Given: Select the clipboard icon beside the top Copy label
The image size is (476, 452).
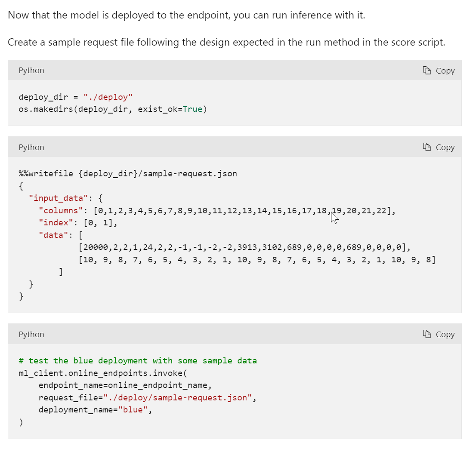Looking at the screenshot, I should tap(426, 70).
